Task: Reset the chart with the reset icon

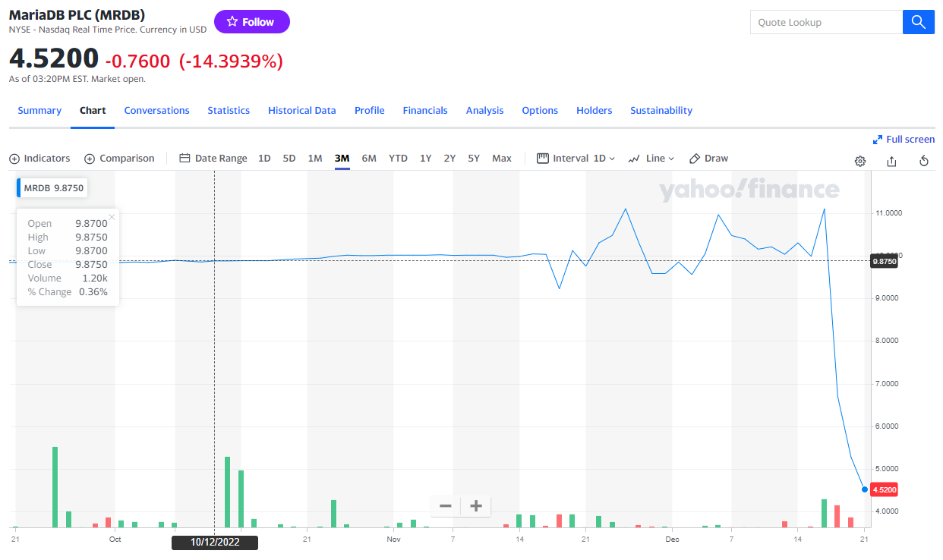Action: point(924,161)
